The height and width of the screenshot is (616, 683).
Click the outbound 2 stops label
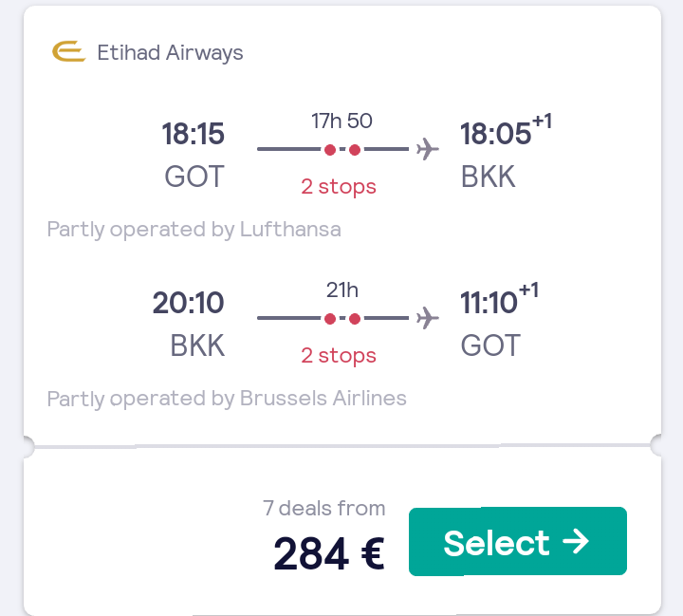click(x=339, y=187)
